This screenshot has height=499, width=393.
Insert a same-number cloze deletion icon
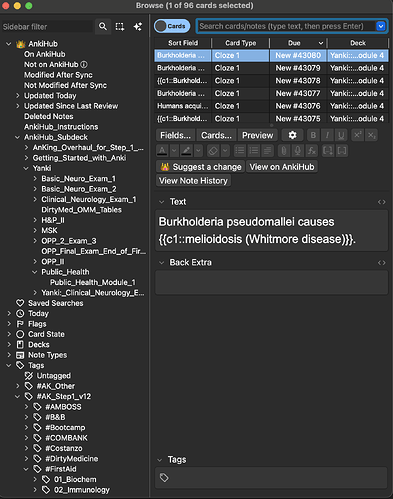pos(342,151)
